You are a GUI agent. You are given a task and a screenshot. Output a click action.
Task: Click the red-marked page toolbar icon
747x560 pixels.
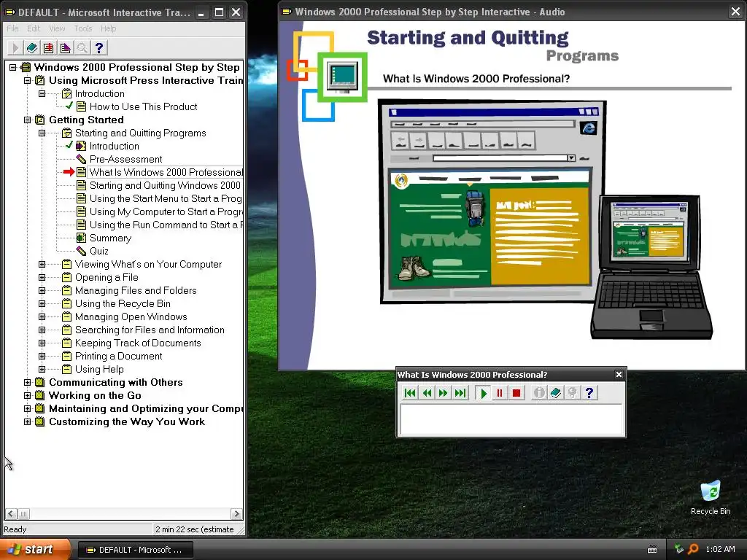(x=49, y=47)
